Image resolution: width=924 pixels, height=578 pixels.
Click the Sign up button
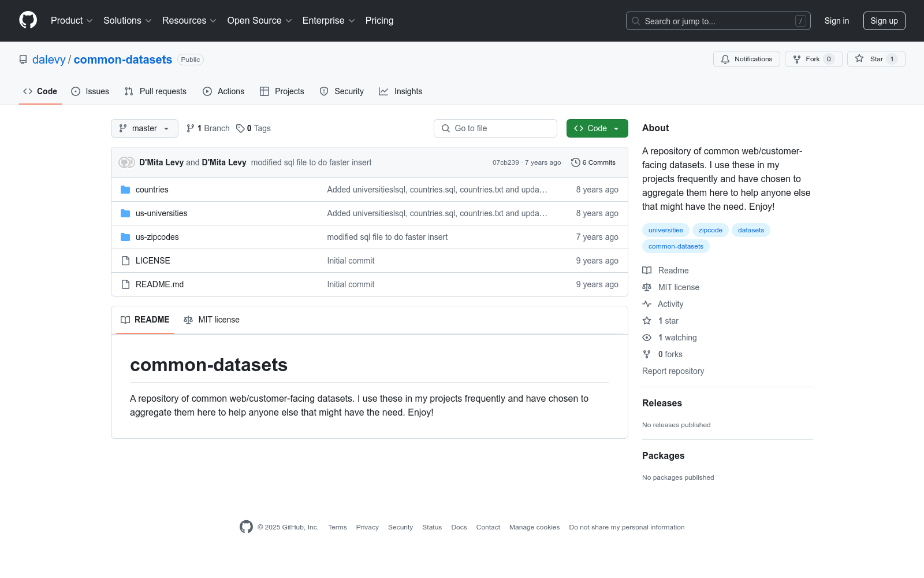click(884, 21)
